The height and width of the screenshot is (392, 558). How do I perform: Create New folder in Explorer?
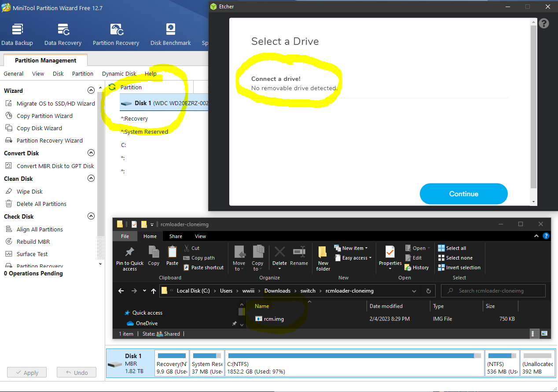click(323, 259)
